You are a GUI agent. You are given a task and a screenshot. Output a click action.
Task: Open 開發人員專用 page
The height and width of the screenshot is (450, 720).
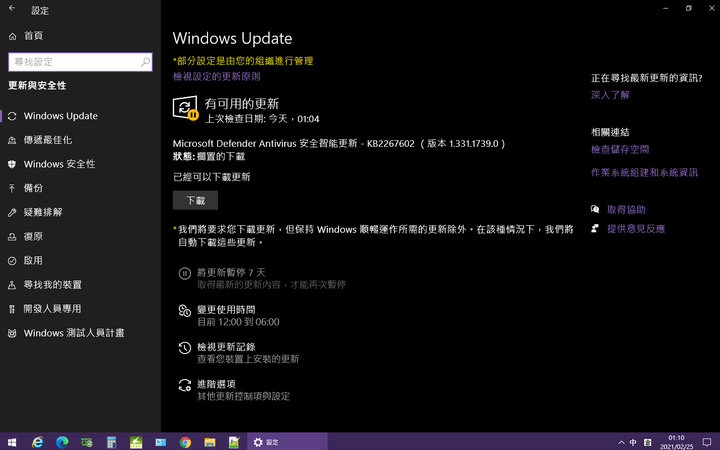(52, 309)
